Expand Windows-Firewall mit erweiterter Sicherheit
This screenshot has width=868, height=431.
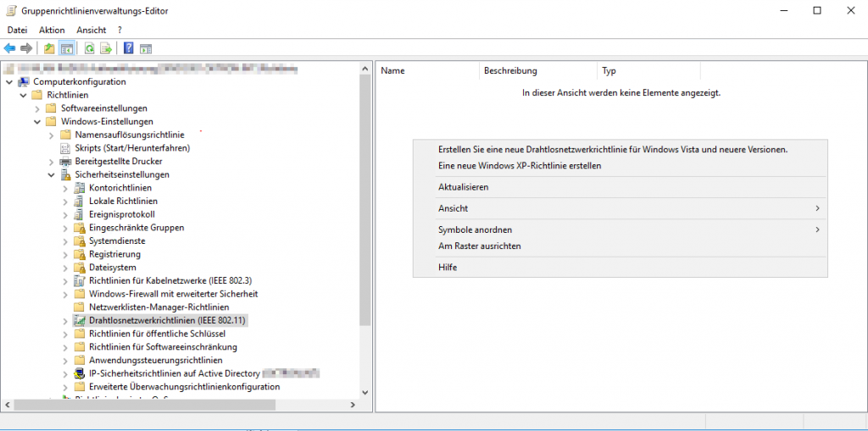coord(66,294)
